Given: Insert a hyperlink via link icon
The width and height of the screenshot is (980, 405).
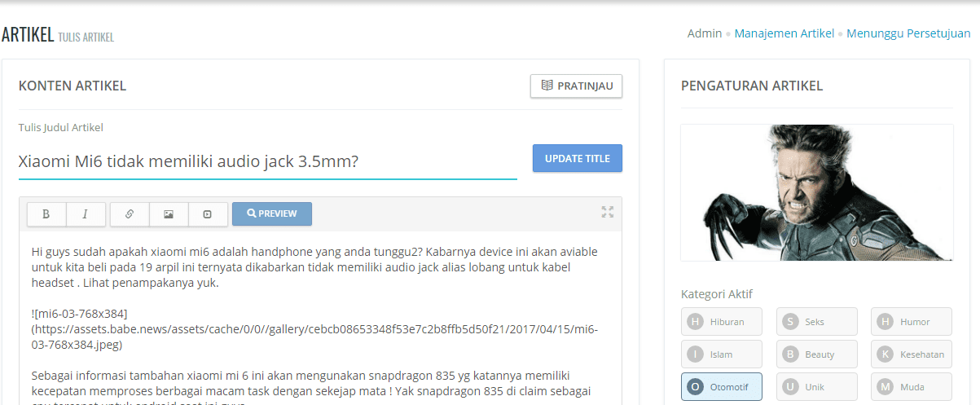Looking at the screenshot, I should click(x=130, y=214).
